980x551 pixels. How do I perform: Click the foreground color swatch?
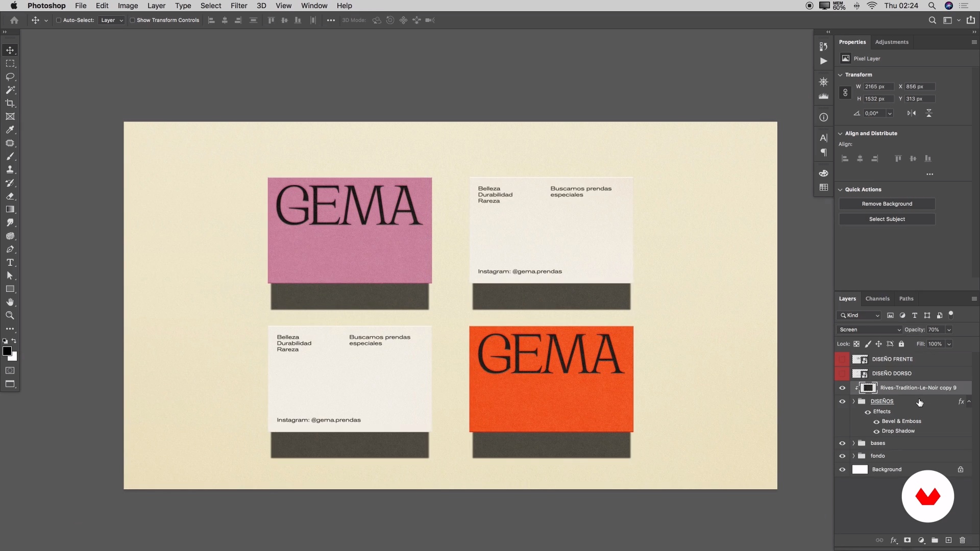[x=7, y=351]
